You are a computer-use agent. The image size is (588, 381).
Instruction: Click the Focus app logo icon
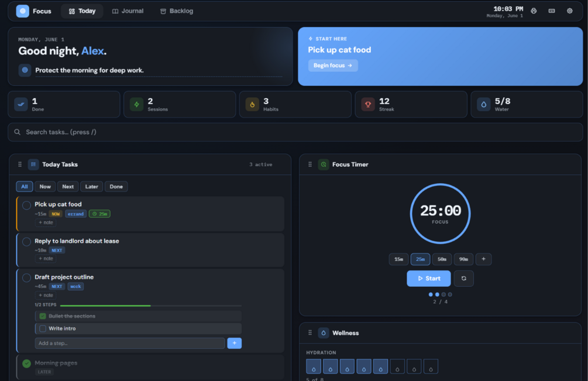click(x=22, y=11)
